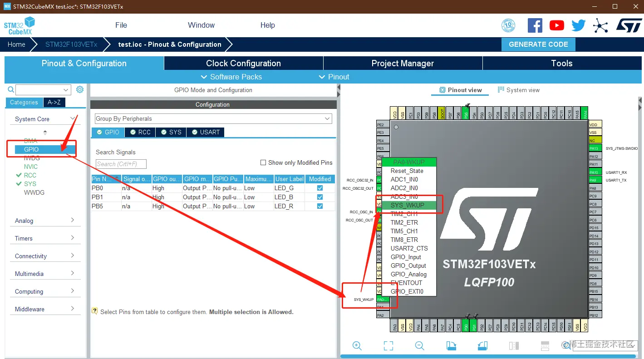644x359 pixels.
Task: Open the File menu
Action: [x=121, y=25]
